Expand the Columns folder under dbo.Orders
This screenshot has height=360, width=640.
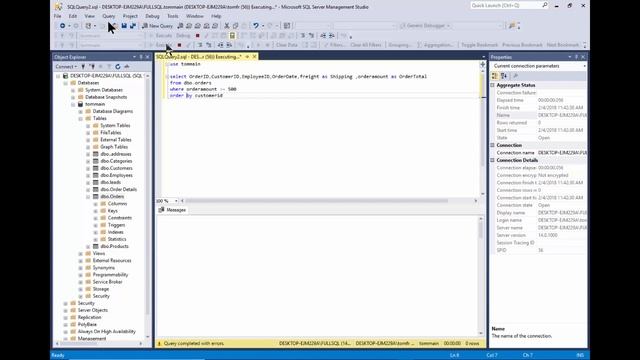[96, 204]
